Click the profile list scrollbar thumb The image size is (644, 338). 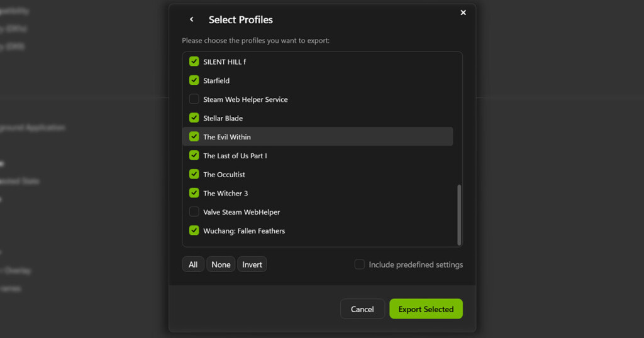click(x=459, y=214)
